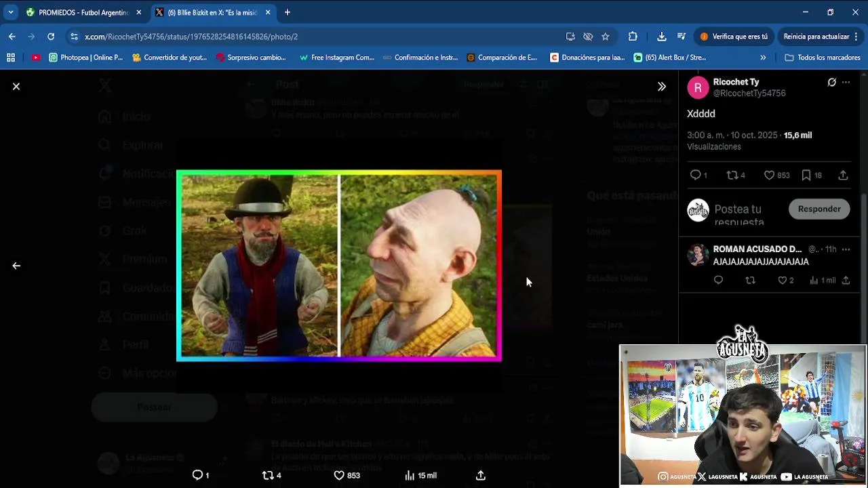Close the Billie Bizkit en X tab
The width and height of the screenshot is (868, 488).
tap(268, 12)
